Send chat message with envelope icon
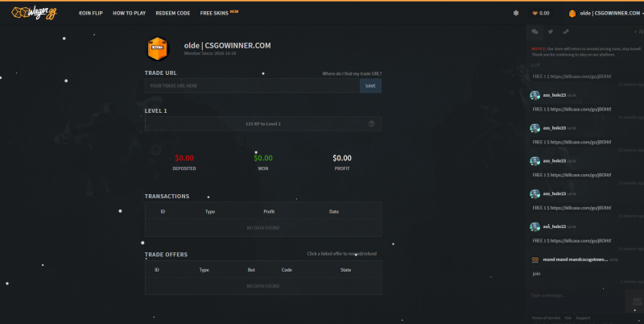644x324 pixels. (x=637, y=302)
